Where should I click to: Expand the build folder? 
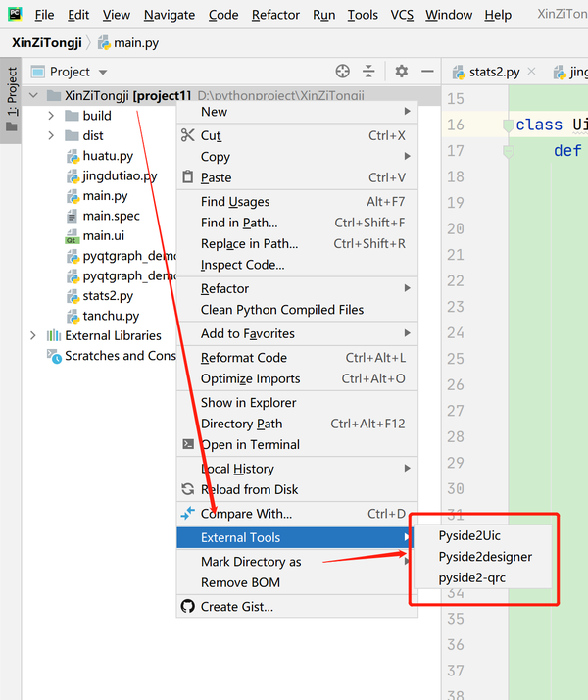pos(51,116)
